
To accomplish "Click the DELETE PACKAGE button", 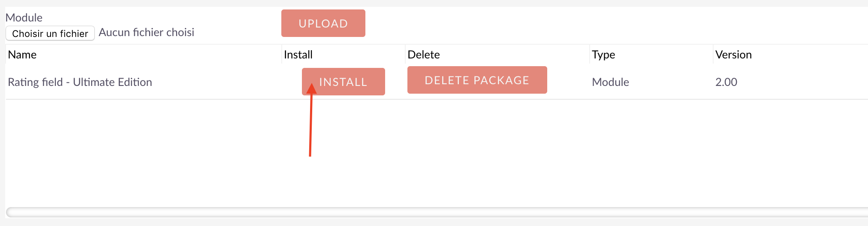I will tap(477, 80).
